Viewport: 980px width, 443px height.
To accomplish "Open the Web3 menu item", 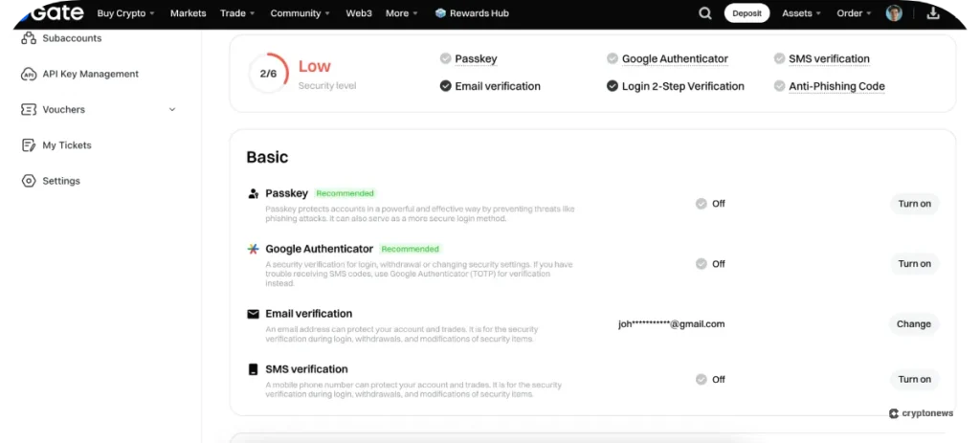I will 359,13.
